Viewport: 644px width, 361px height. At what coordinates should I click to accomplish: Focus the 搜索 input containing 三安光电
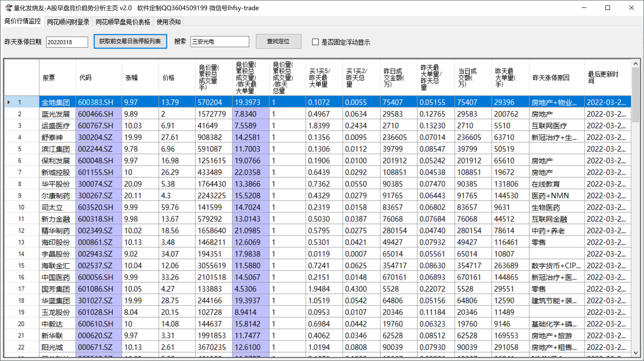220,41
